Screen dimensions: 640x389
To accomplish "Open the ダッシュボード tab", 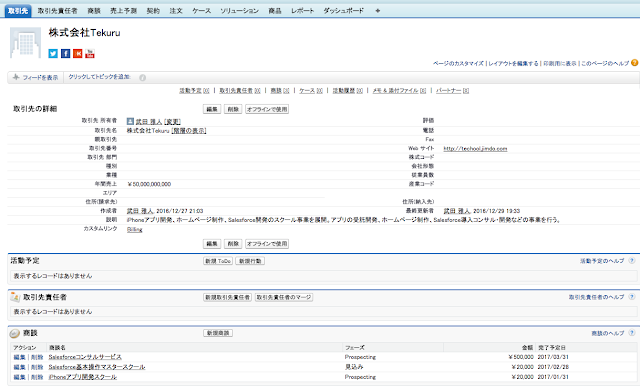I will pos(343,11).
